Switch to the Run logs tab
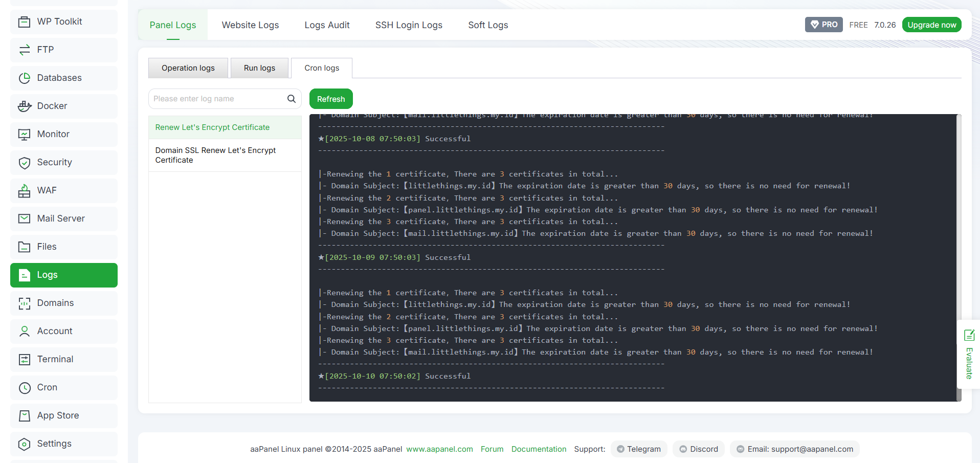This screenshot has height=463, width=980. tap(259, 68)
